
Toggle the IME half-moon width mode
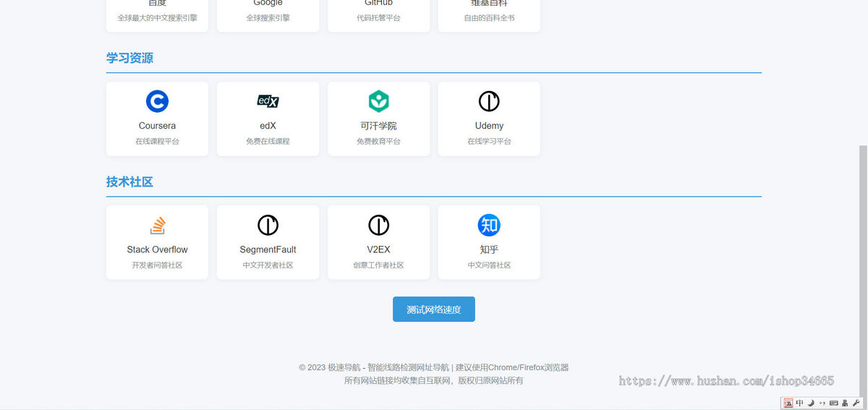[x=811, y=403]
